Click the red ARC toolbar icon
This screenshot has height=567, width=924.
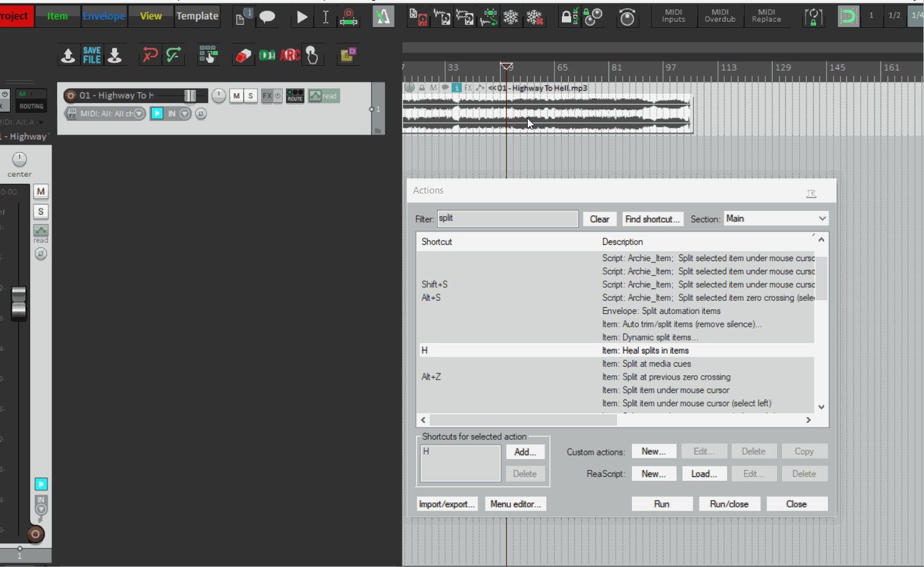(x=290, y=56)
